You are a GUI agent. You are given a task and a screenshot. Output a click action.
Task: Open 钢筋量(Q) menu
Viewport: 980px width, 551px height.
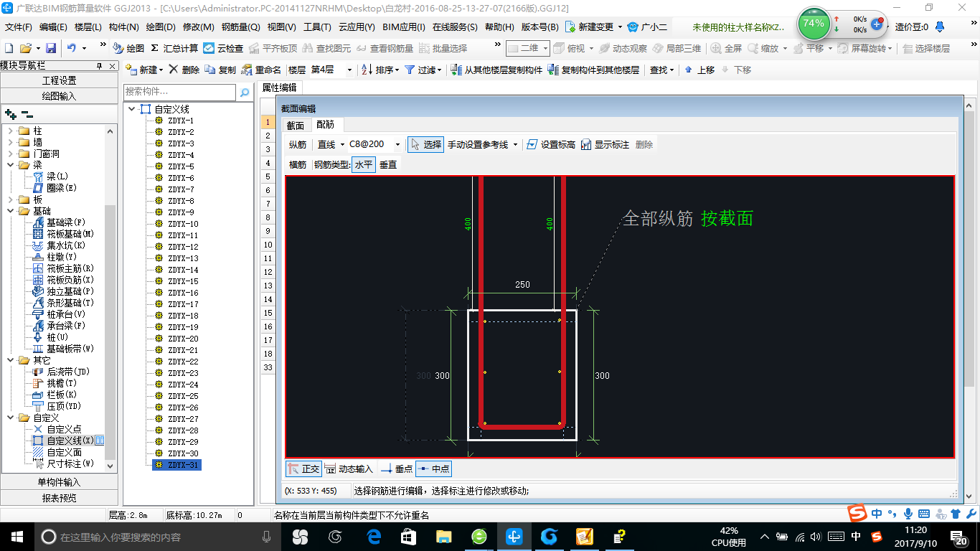click(x=240, y=27)
